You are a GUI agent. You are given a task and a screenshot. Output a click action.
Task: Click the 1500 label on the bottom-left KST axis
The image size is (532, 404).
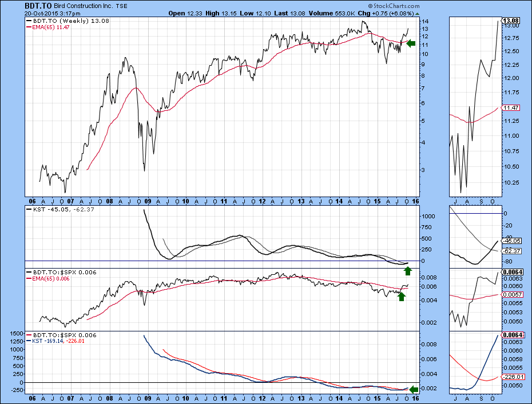pyautogui.click(x=16, y=334)
